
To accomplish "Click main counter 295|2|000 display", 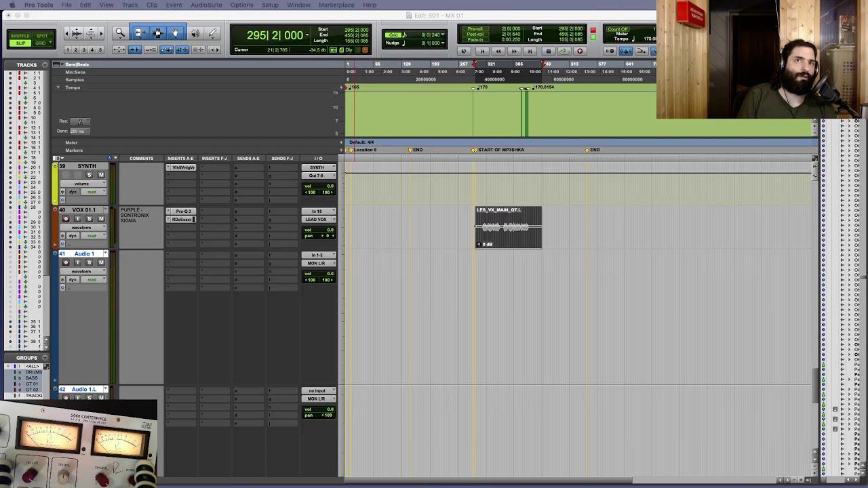I will (x=275, y=35).
